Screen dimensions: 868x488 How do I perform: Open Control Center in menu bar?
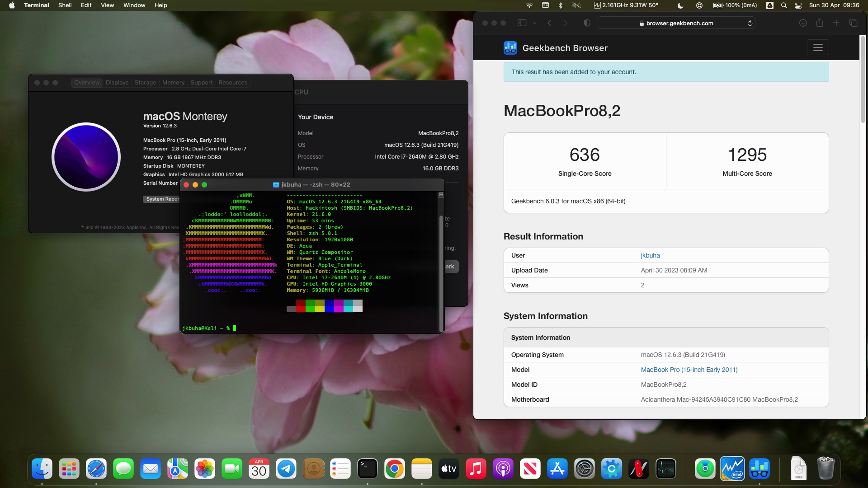coord(798,5)
